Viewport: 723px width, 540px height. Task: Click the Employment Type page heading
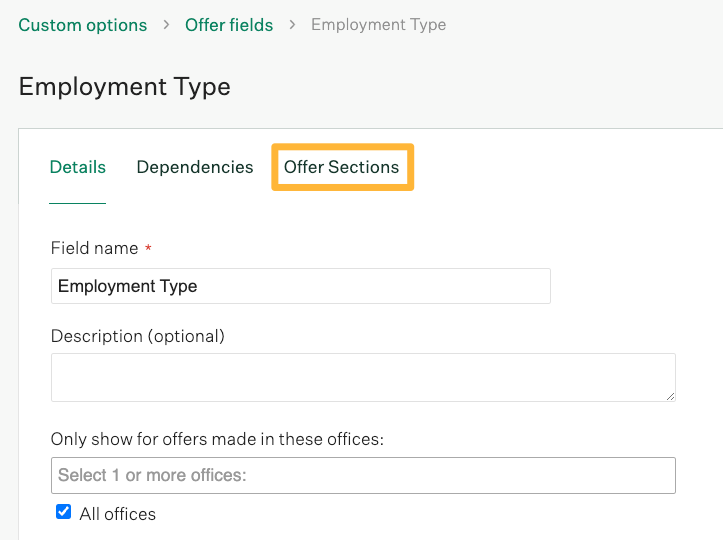coord(125,87)
